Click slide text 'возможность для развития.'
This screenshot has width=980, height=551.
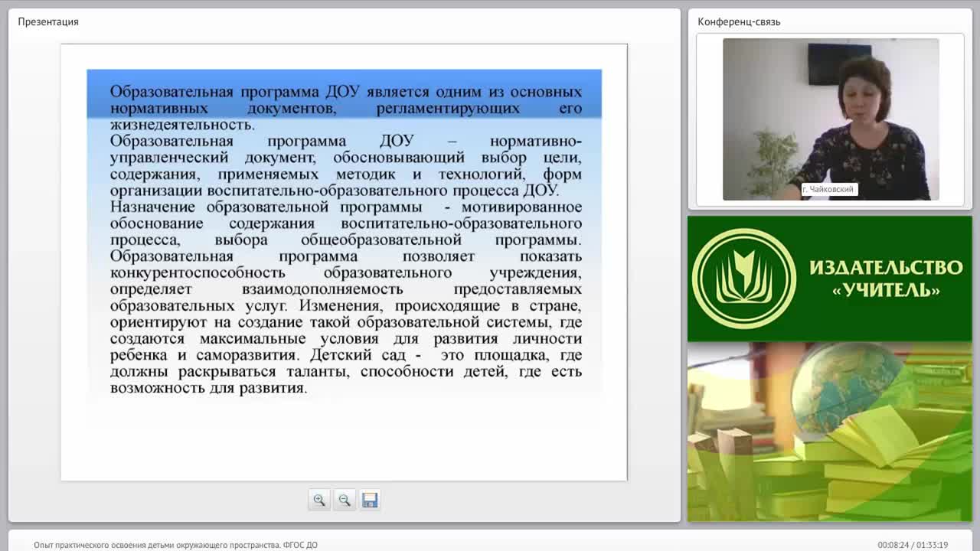(208, 388)
